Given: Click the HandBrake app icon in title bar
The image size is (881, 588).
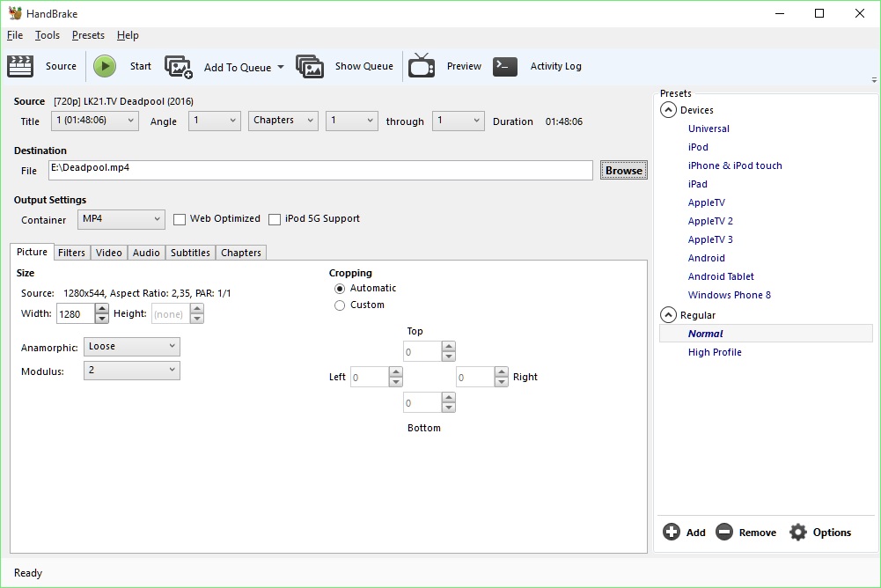Looking at the screenshot, I should coord(15,13).
